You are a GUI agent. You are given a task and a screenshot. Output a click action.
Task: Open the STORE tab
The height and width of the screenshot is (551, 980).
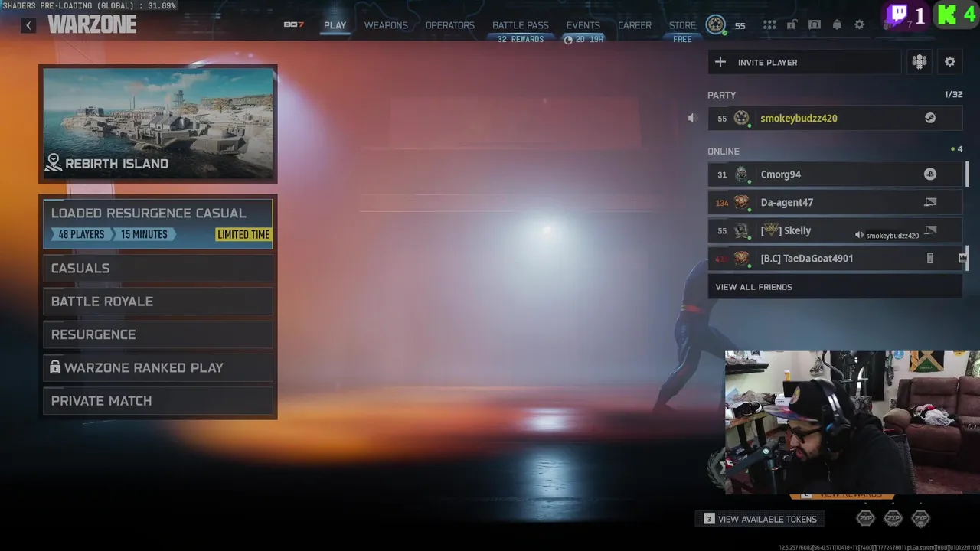coord(682,25)
